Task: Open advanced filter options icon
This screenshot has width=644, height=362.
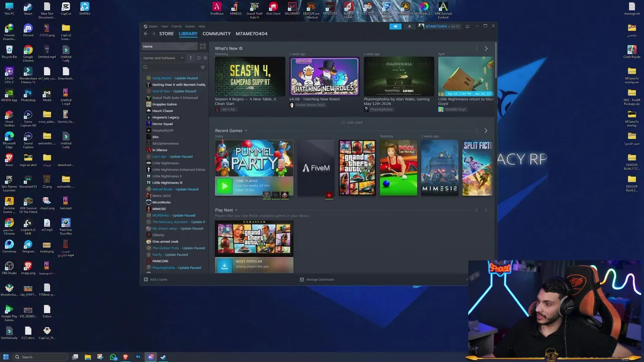Action: coord(203,67)
